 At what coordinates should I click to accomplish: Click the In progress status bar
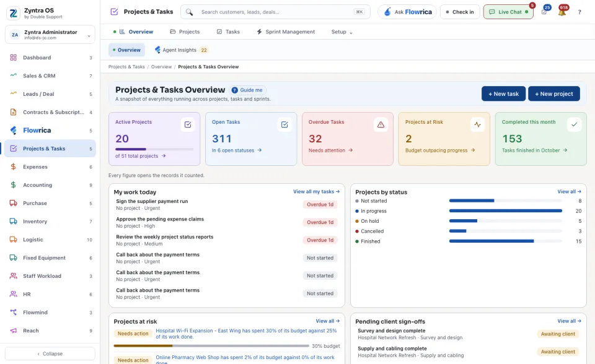tap(506, 211)
